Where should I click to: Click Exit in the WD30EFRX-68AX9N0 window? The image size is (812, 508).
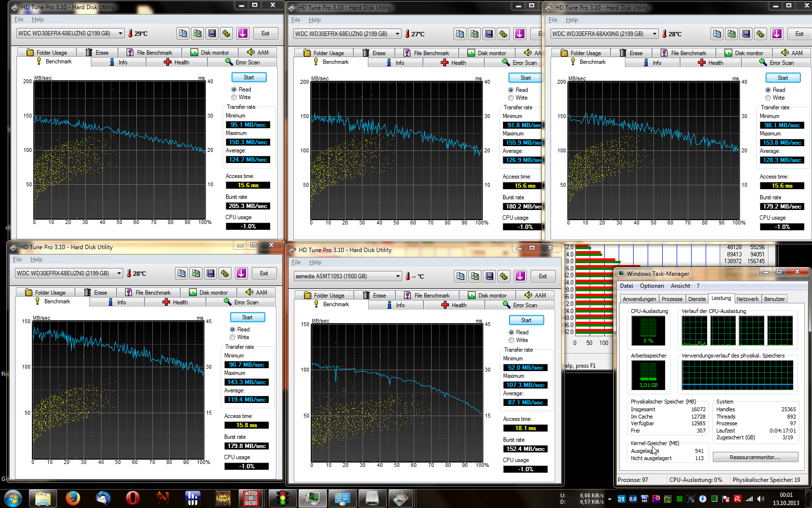click(x=799, y=34)
